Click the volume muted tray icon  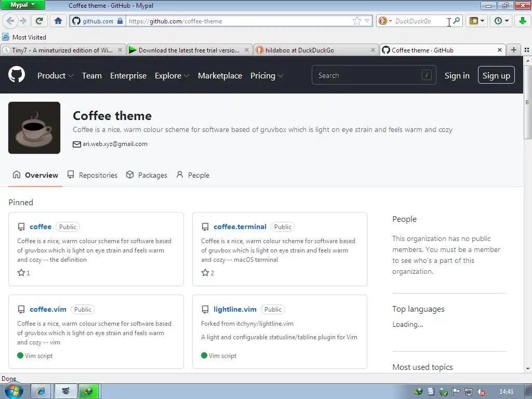click(481, 392)
